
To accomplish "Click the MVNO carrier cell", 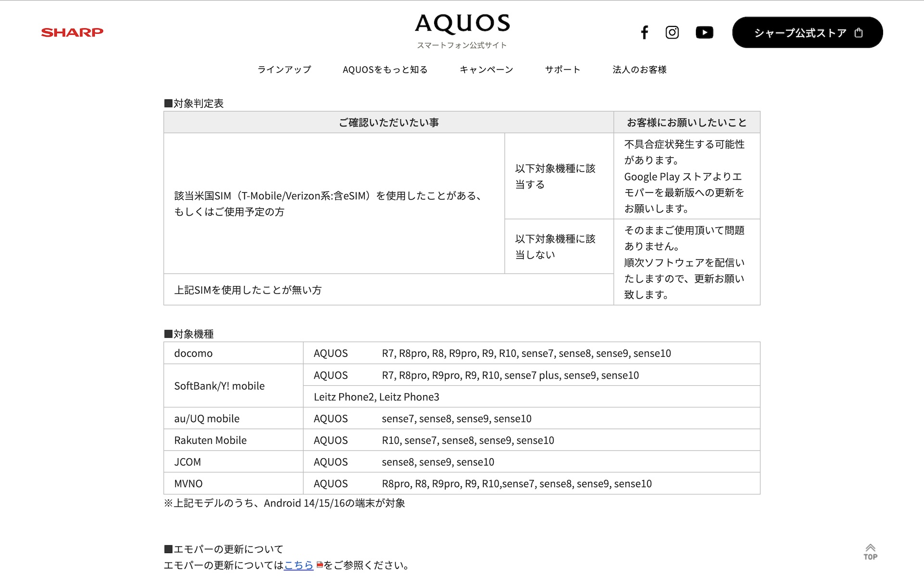I will click(x=188, y=484).
